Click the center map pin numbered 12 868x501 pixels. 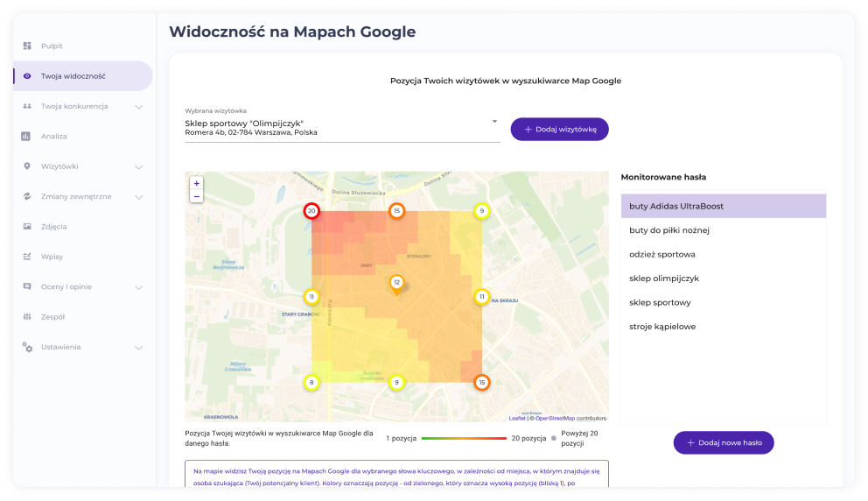[x=396, y=283]
